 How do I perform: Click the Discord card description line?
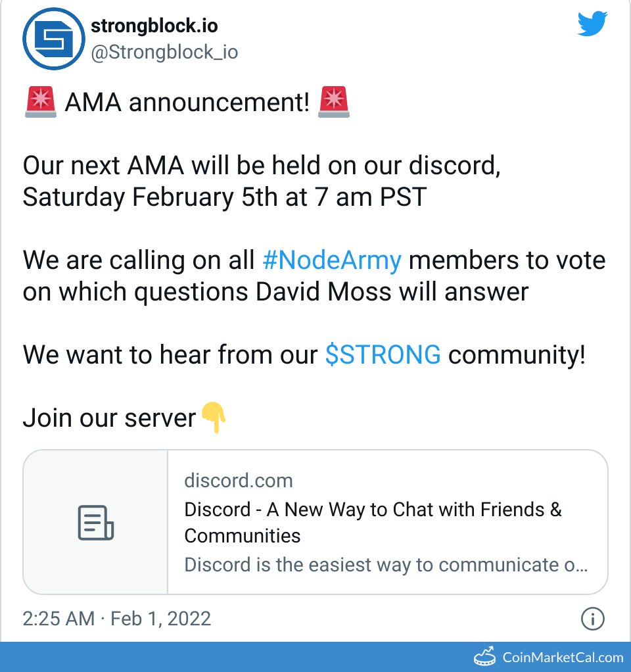(386, 565)
